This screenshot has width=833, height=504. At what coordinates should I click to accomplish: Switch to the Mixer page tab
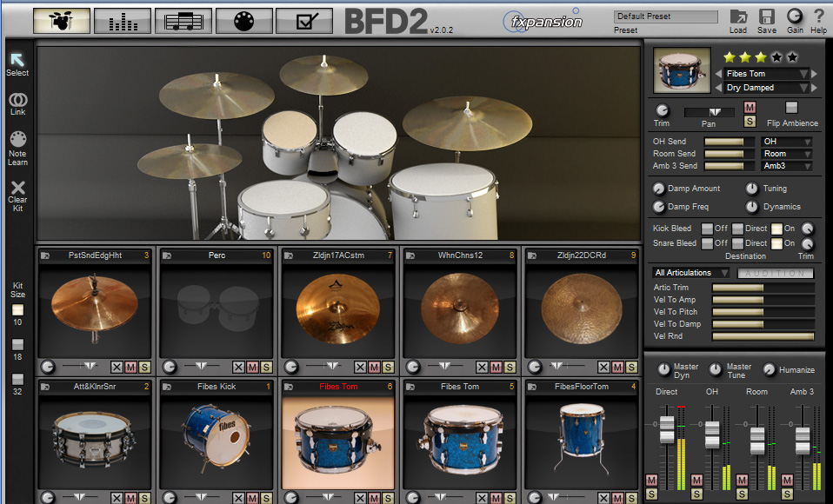pyautogui.click(x=123, y=21)
